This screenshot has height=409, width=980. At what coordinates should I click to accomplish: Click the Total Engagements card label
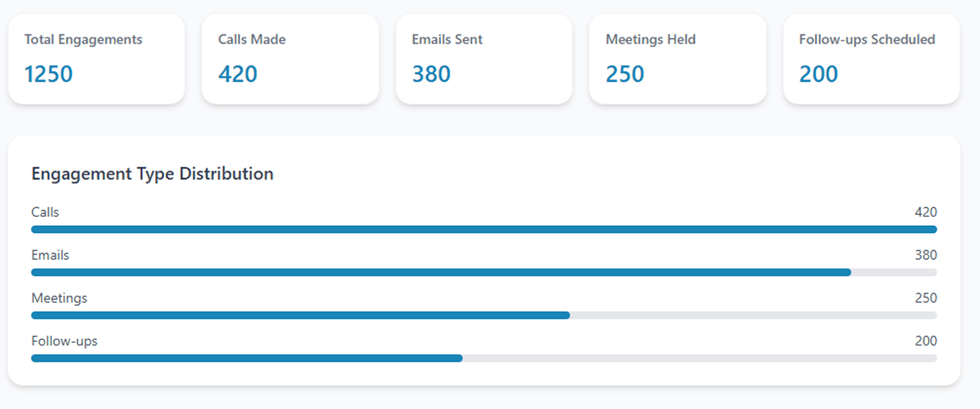(83, 39)
